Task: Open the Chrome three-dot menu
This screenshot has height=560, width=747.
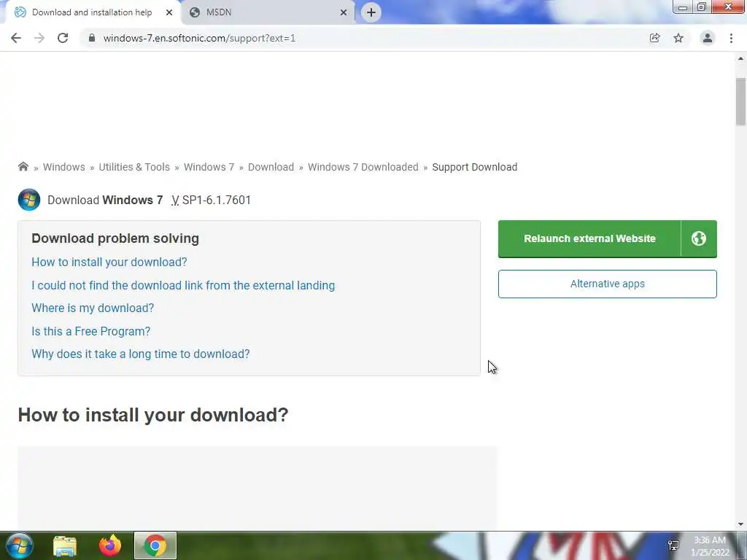Action: click(731, 38)
